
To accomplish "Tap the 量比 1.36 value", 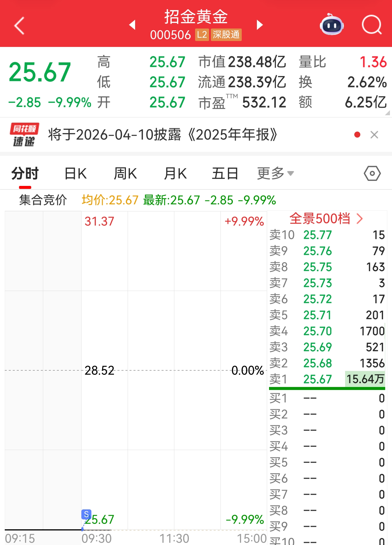I will click(x=373, y=62).
